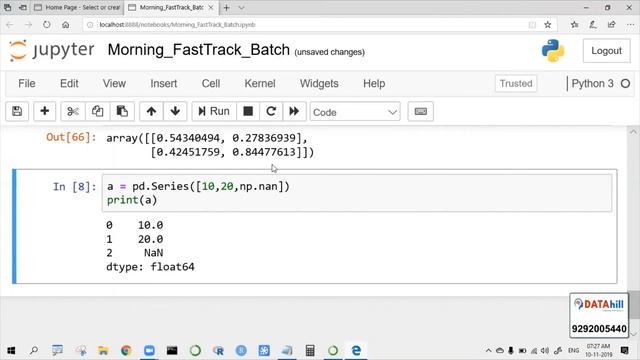Image resolution: width=640 pixels, height=360 pixels.
Task: Open browser settings and more menu
Action: pos(630,25)
